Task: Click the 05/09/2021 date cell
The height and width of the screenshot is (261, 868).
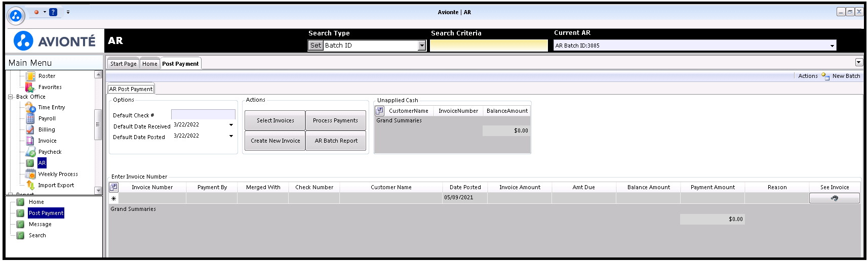Action: 465,198
